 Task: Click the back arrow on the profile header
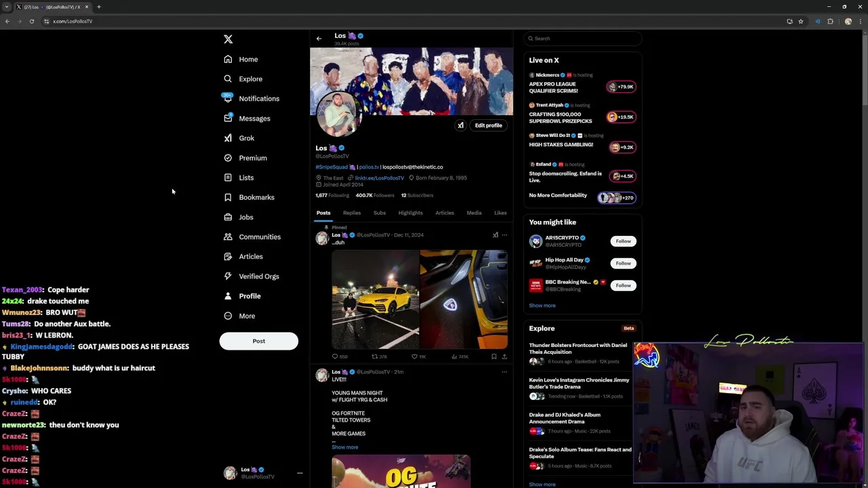click(319, 39)
